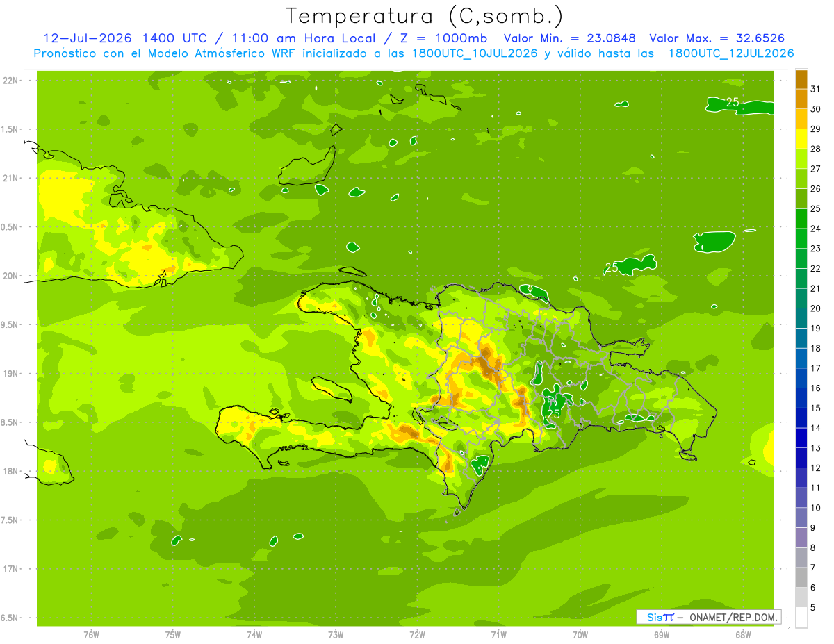Click the "30" color scale label

(816, 109)
